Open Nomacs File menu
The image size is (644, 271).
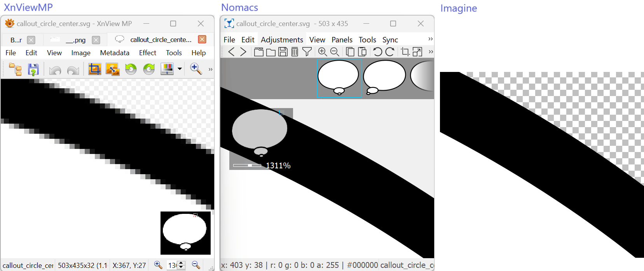pyautogui.click(x=229, y=40)
